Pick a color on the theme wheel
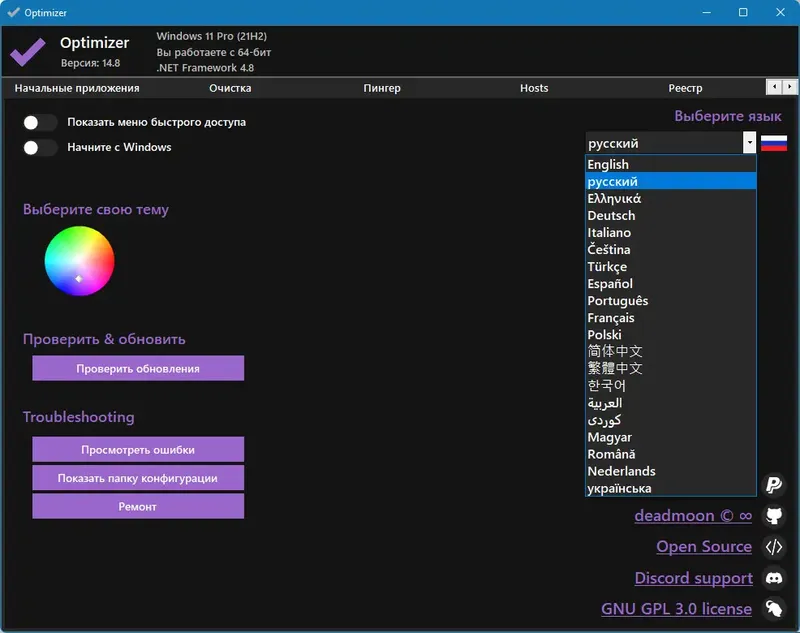Image resolution: width=800 pixels, height=633 pixels. (79, 261)
